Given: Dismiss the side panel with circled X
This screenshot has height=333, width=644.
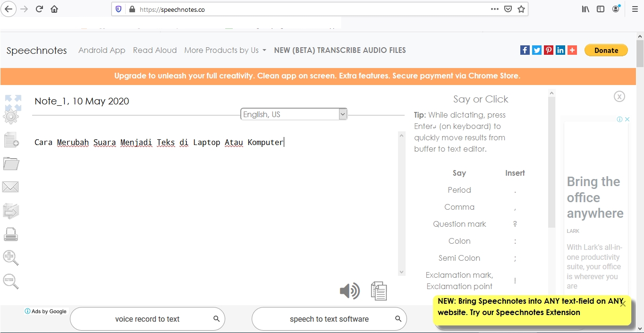Looking at the screenshot, I should click(619, 96).
